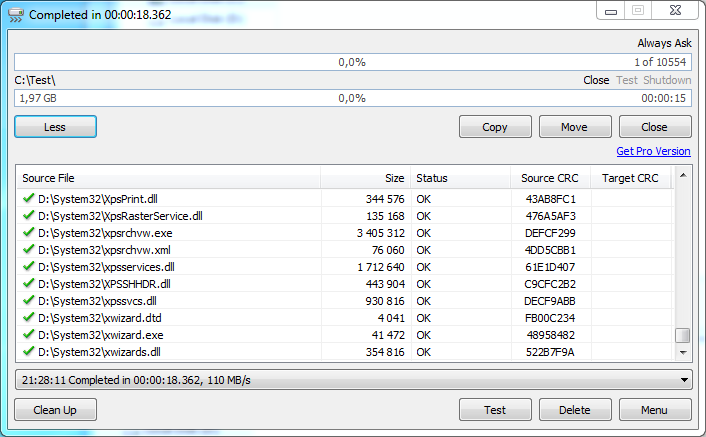Click the 00:00:15 elapsed time
The image size is (706, 437).
[x=664, y=98]
